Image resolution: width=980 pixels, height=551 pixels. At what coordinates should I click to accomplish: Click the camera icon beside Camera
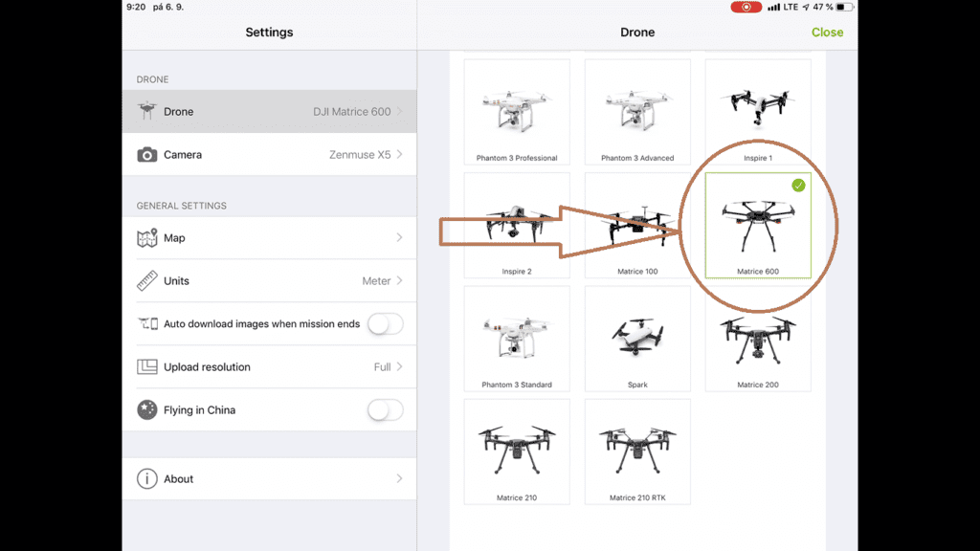tap(146, 154)
